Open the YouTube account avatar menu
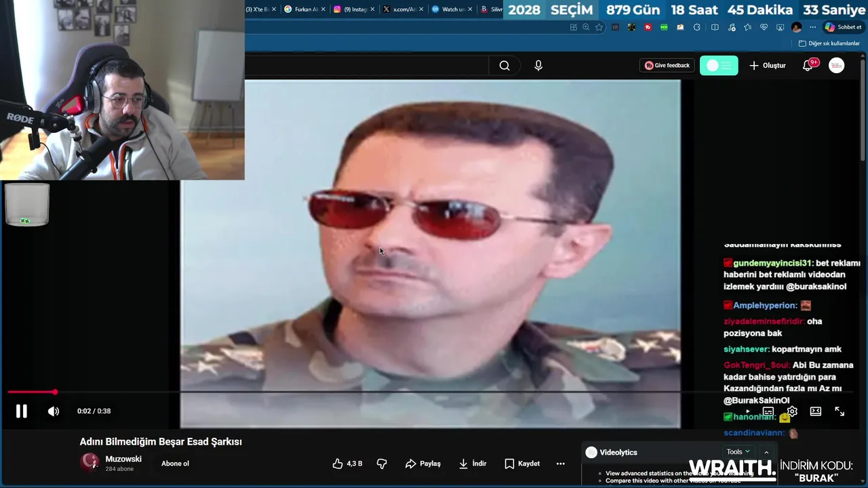The image size is (868, 488). click(x=837, y=66)
